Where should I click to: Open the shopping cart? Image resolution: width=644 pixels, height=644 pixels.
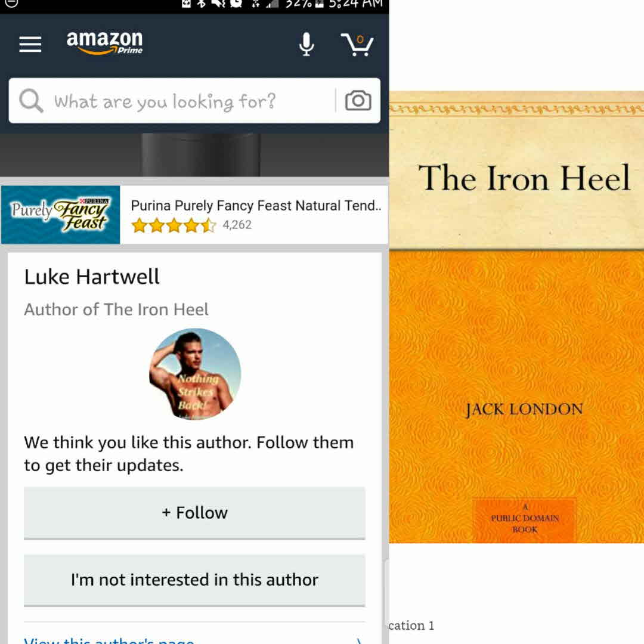click(357, 44)
